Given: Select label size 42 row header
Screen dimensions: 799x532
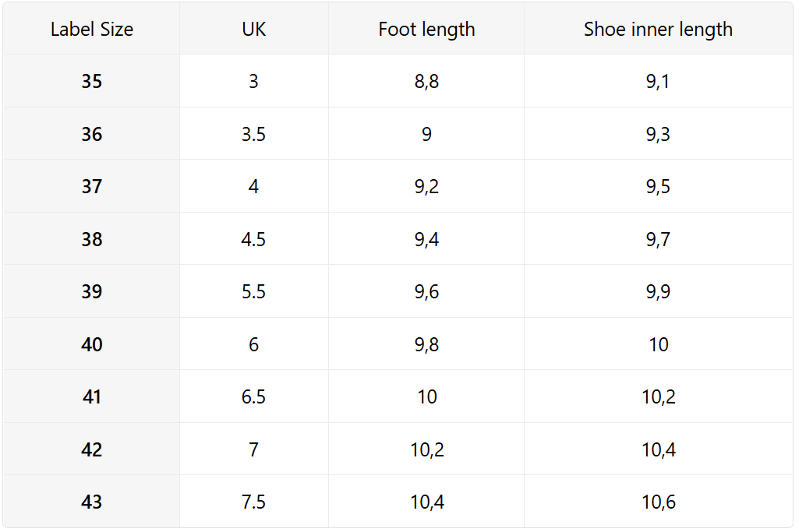Looking at the screenshot, I should [x=92, y=449].
